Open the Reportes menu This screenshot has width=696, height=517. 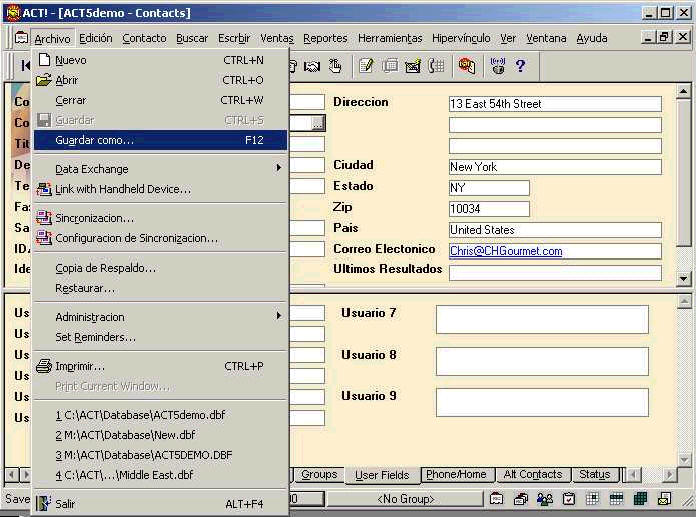point(325,38)
